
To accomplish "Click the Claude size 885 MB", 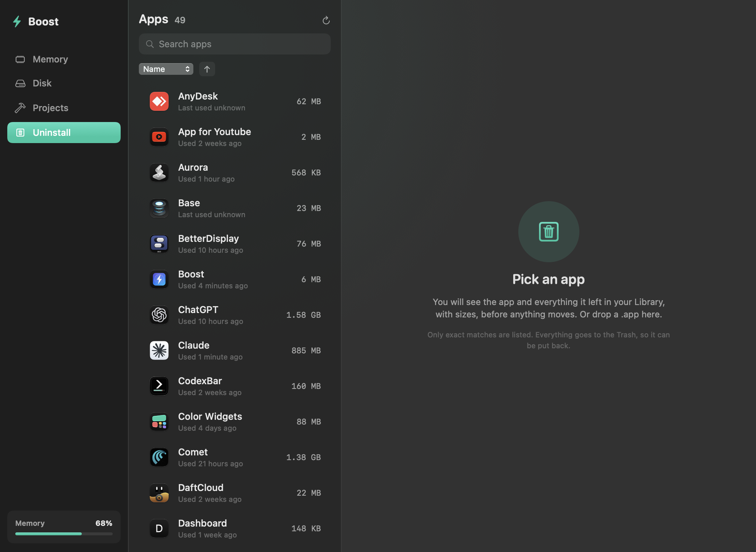I will coord(306,350).
